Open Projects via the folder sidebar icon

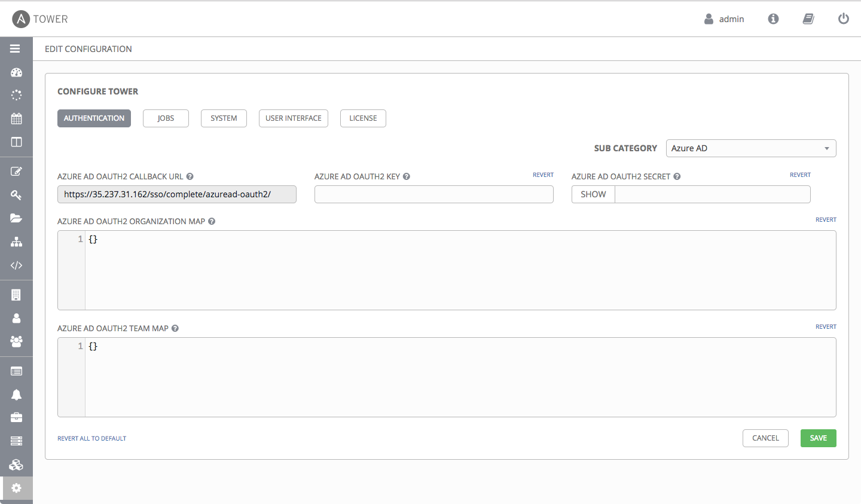16,218
